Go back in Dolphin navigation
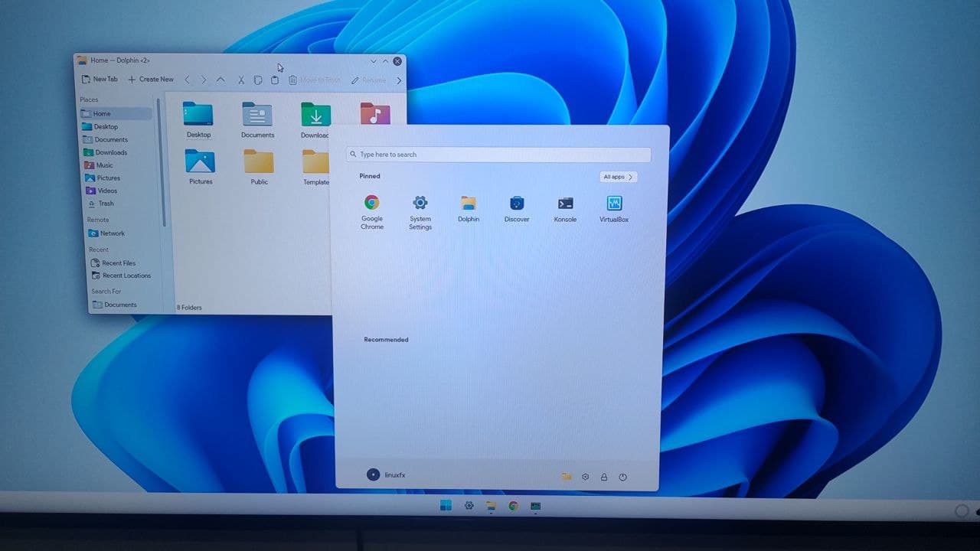 coord(188,80)
